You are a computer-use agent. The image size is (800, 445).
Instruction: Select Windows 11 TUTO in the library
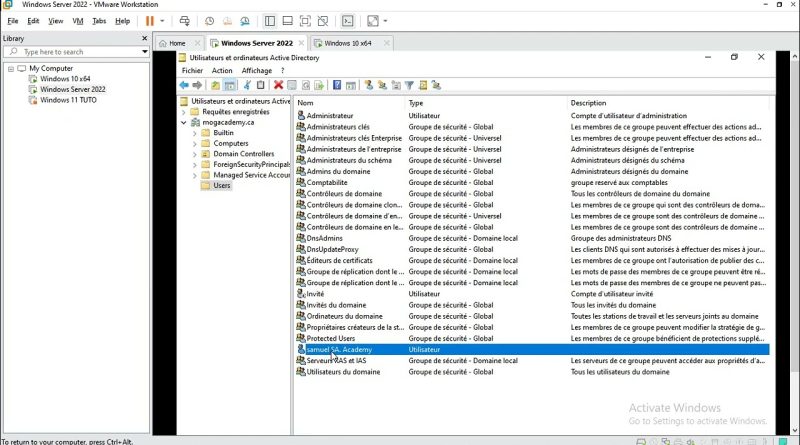(x=68, y=100)
